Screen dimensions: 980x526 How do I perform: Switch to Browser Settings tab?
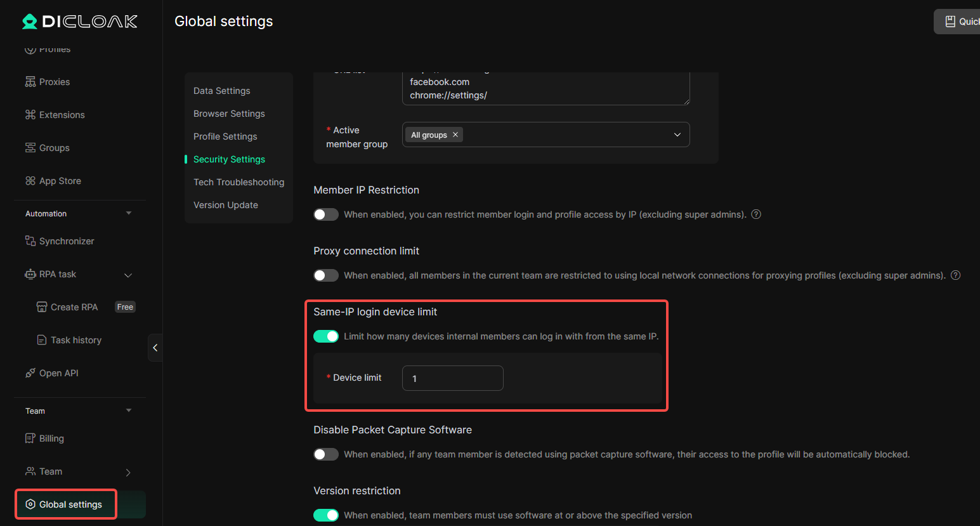click(x=229, y=114)
